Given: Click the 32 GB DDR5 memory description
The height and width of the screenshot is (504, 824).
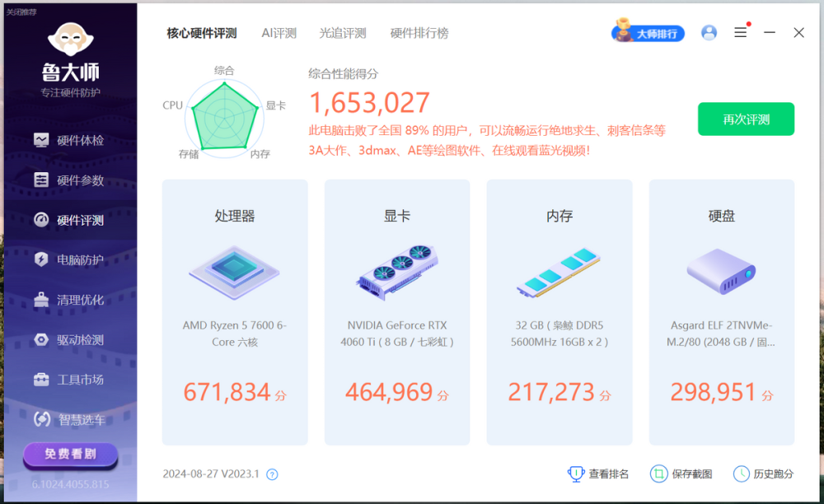Looking at the screenshot, I should 559,334.
